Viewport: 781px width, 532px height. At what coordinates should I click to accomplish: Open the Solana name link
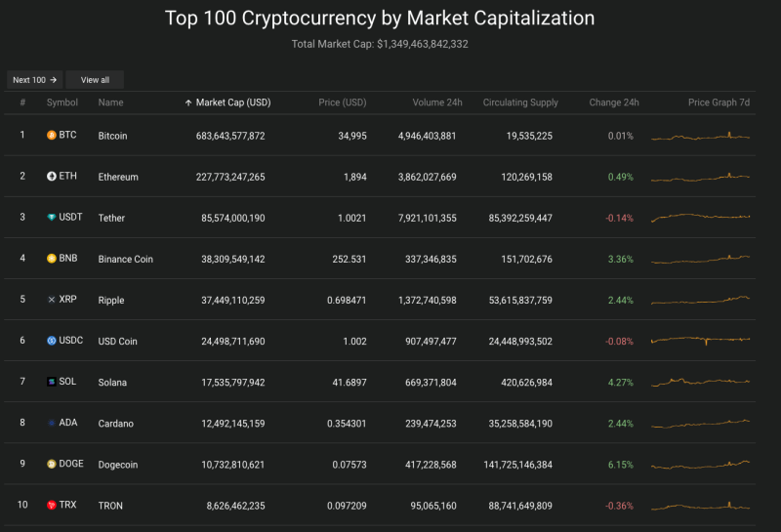click(112, 382)
